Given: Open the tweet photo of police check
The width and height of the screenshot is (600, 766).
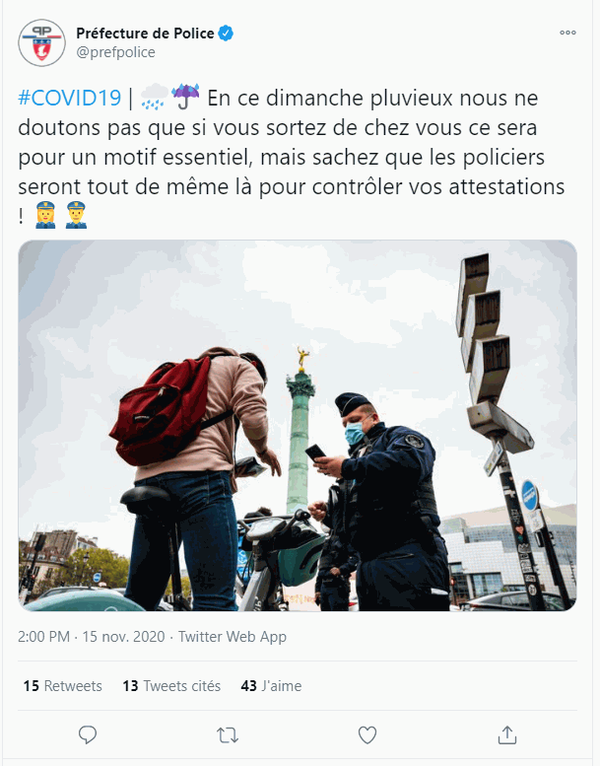Looking at the screenshot, I should tap(298, 426).
